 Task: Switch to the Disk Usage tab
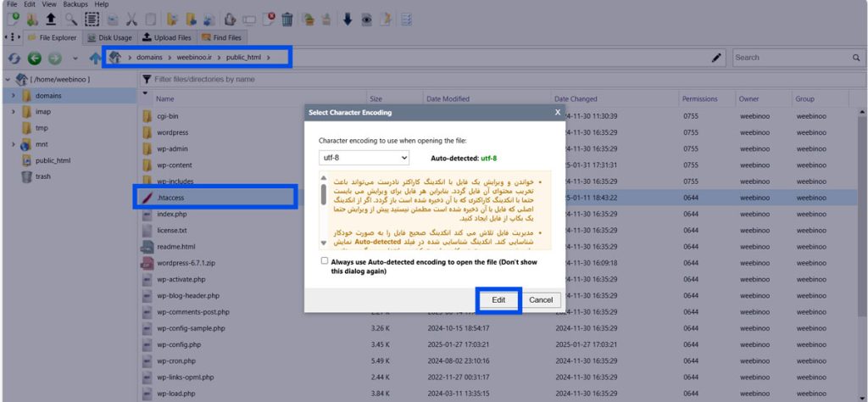click(109, 37)
